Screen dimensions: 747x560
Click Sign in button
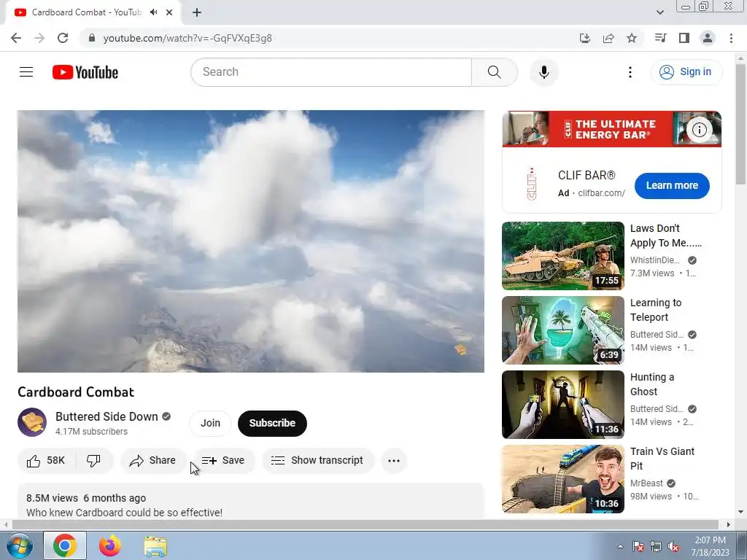(x=686, y=72)
